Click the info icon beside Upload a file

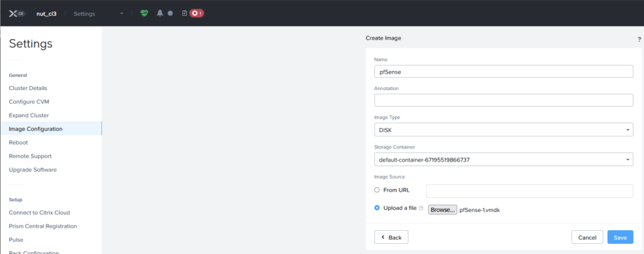pos(421,209)
